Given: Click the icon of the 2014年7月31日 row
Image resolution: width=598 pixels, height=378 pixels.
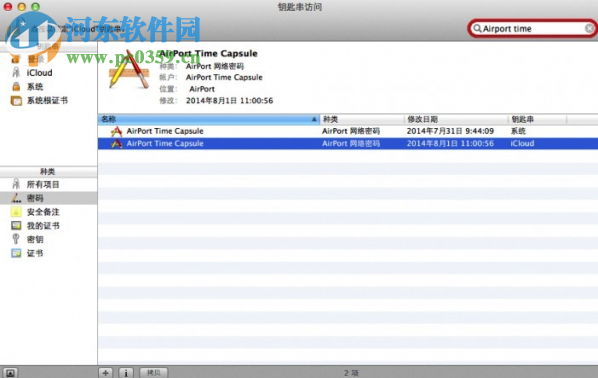Looking at the screenshot, I should point(116,132).
